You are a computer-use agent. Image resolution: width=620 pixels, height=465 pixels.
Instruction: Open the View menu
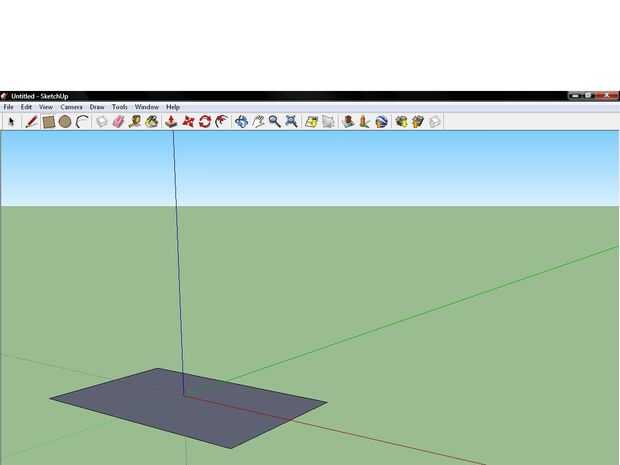point(46,107)
